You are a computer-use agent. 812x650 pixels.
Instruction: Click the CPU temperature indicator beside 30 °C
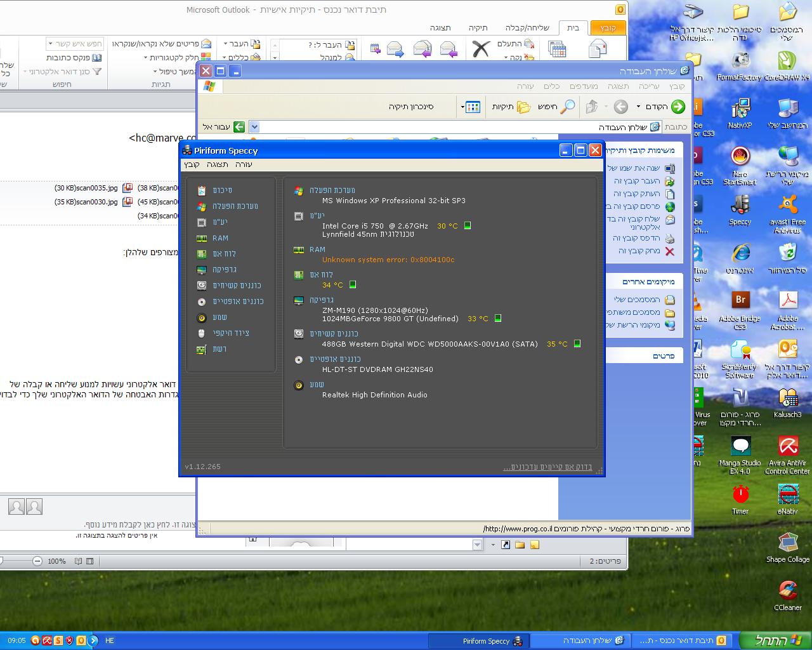click(468, 225)
